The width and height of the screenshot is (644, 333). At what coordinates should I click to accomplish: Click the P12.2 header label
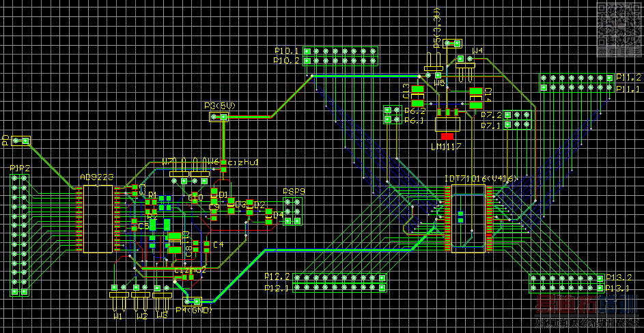pyautogui.click(x=277, y=276)
